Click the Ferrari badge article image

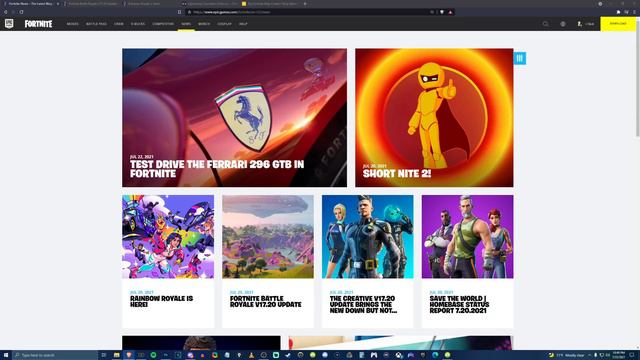[x=234, y=118]
